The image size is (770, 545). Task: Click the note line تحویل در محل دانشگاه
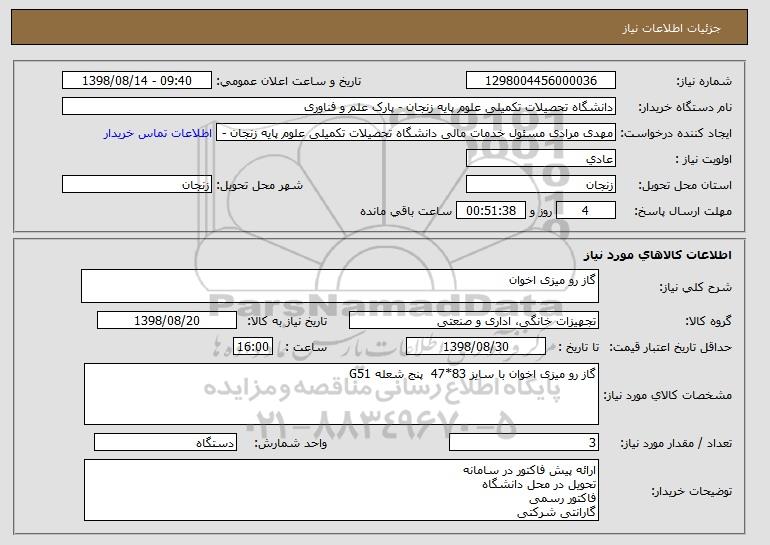tap(539, 484)
